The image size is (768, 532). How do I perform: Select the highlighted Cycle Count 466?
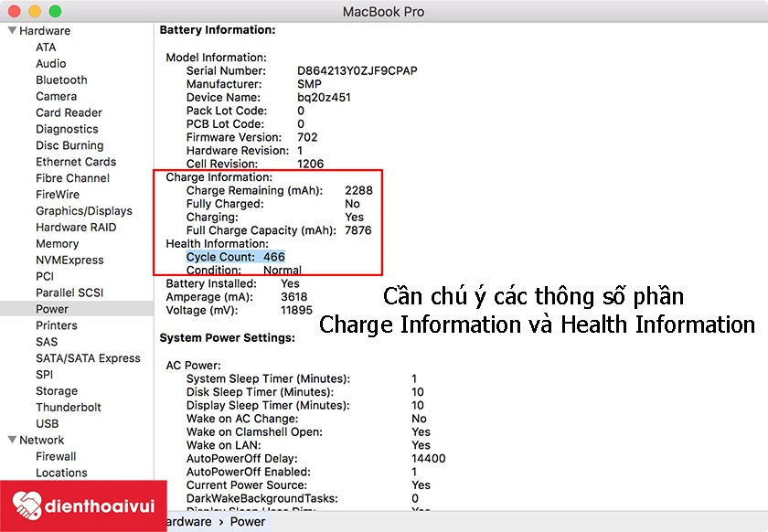[236, 257]
